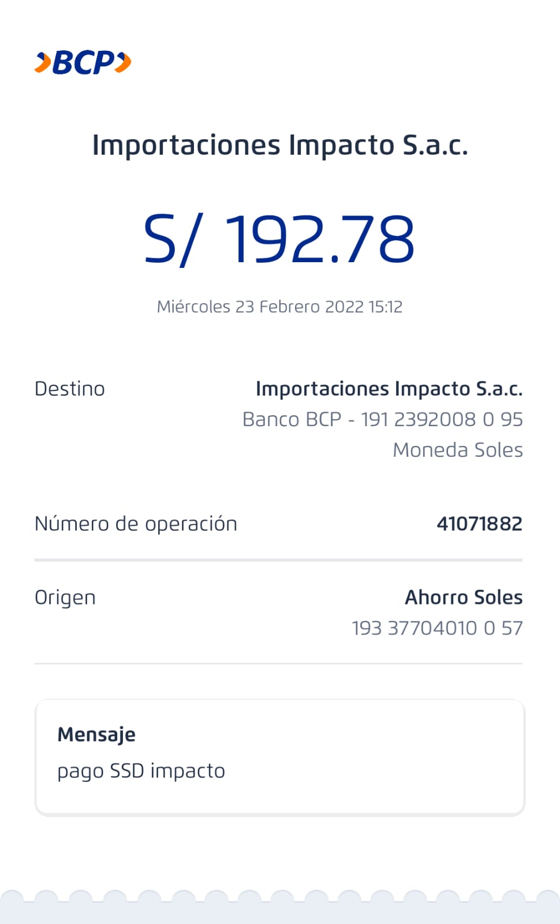The image size is (560, 924).
Task: Click the divider line below the Origen section
Action: pyautogui.click(x=278, y=664)
